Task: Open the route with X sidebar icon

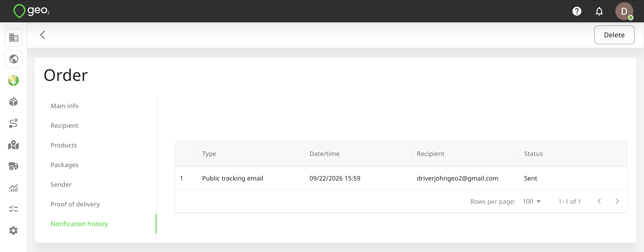Action: [13, 123]
